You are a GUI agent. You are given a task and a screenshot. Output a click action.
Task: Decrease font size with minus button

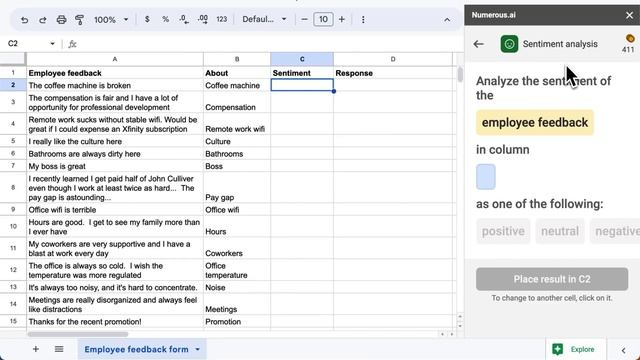(304, 19)
